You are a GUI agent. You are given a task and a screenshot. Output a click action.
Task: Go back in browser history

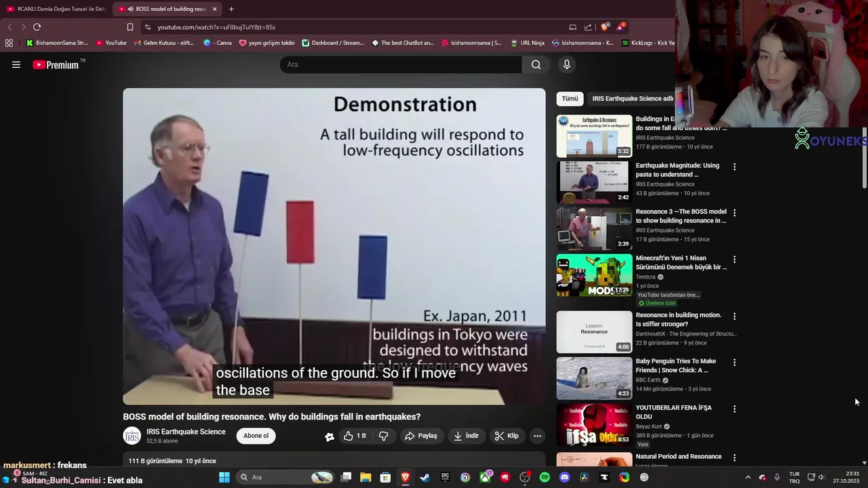[9, 27]
